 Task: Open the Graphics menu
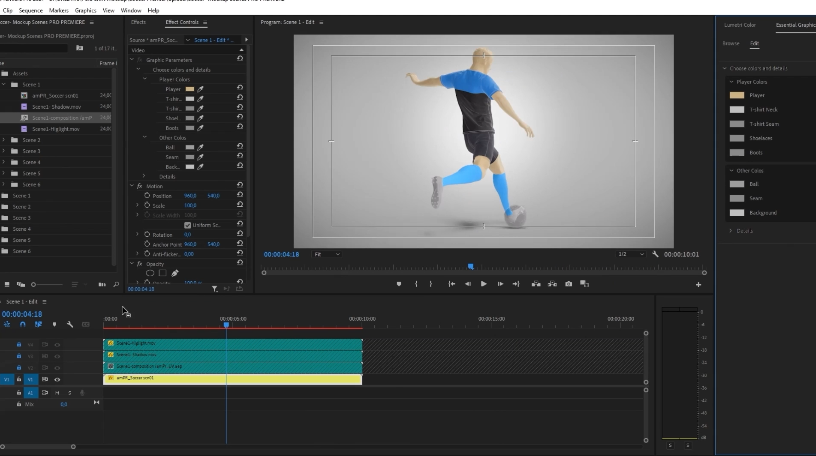click(x=85, y=10)
